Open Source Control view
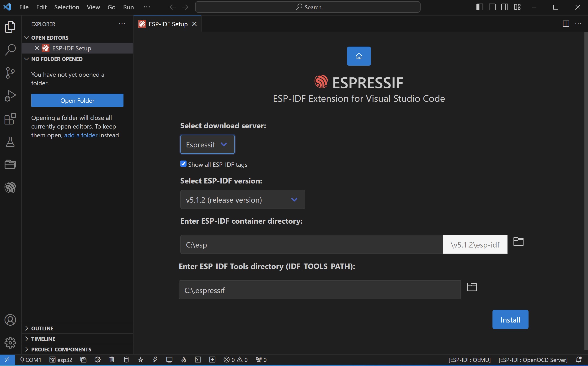Viewport: 588px width, 366px height. click(x=10, y=73)
